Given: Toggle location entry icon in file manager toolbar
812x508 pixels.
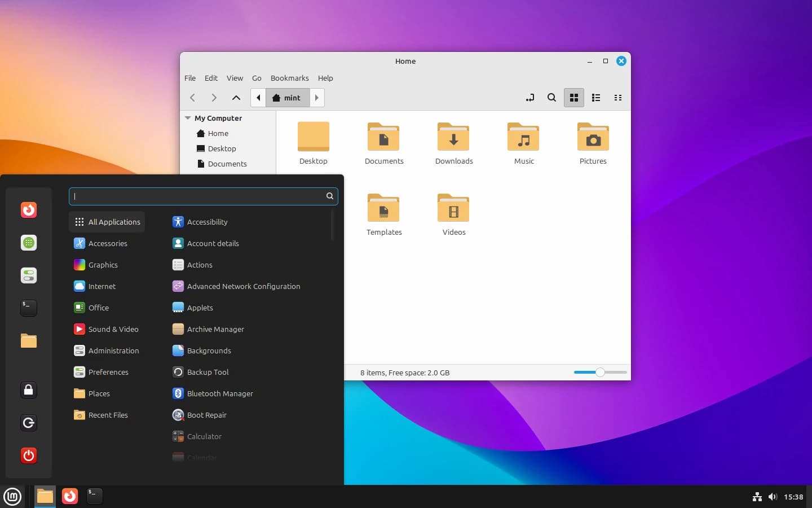Looking at the screenshot, I should [x=529, y=98].
